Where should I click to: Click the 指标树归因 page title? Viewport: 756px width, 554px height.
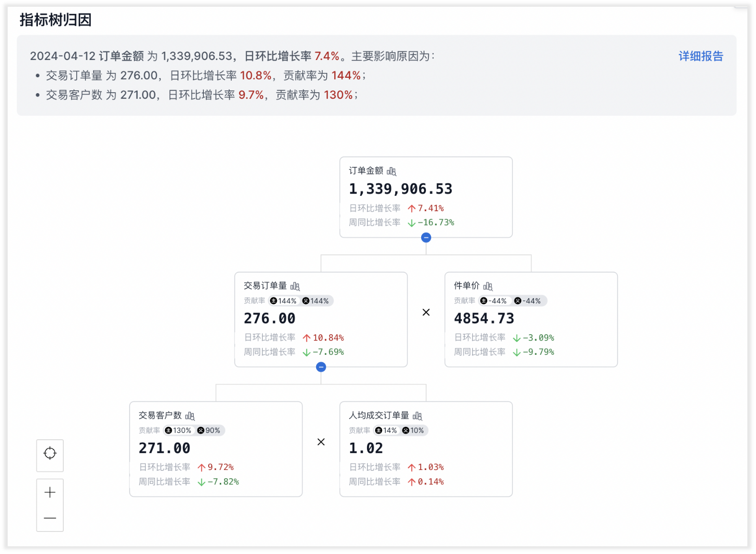[x=56, y=20]
